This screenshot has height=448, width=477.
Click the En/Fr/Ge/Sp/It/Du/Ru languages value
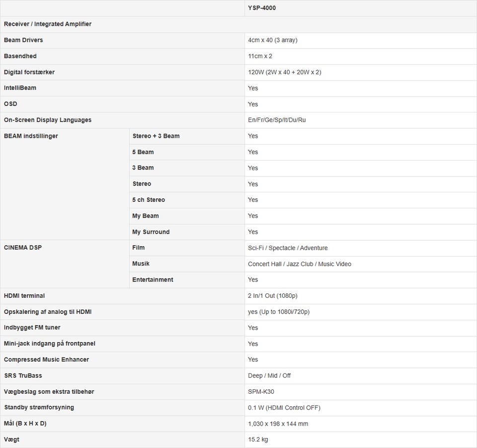tap(277, 120)
